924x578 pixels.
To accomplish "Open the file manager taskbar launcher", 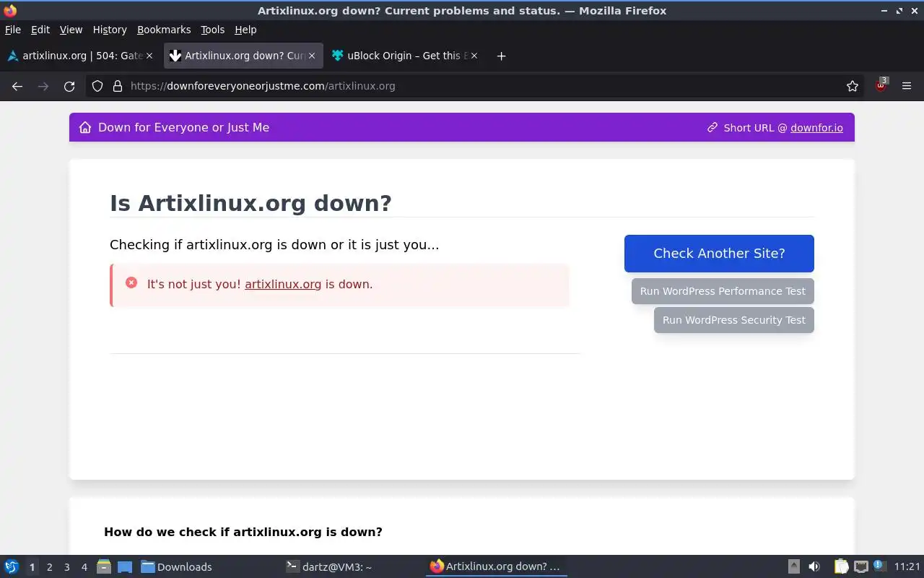I will click(104, 566).
